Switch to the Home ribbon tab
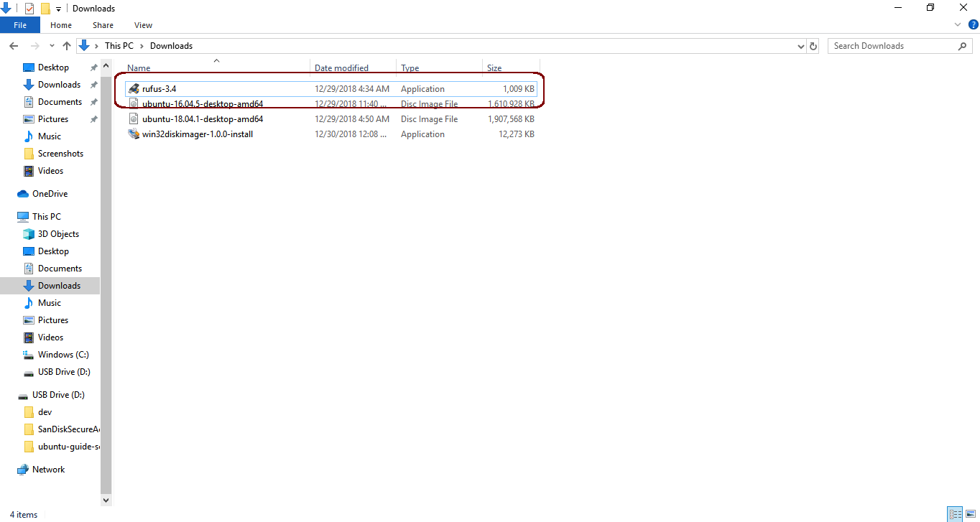Screen dimensions: 980x522 click(x=61, y=25)
